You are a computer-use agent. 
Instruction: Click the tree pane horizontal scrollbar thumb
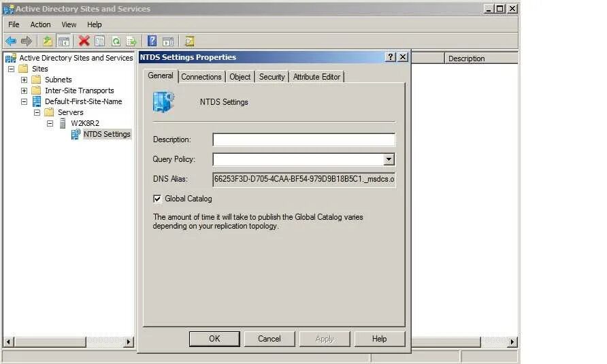click(x=50, y=342)
